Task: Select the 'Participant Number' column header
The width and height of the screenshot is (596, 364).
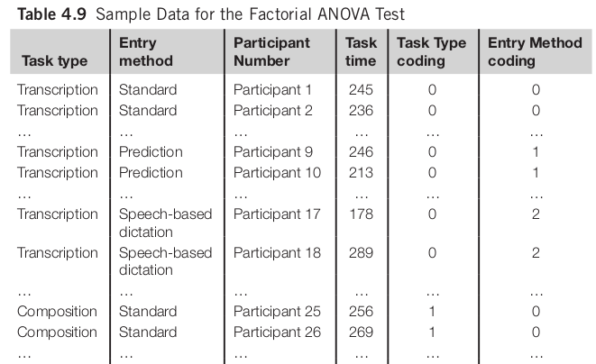Action: tap(271, 52)
